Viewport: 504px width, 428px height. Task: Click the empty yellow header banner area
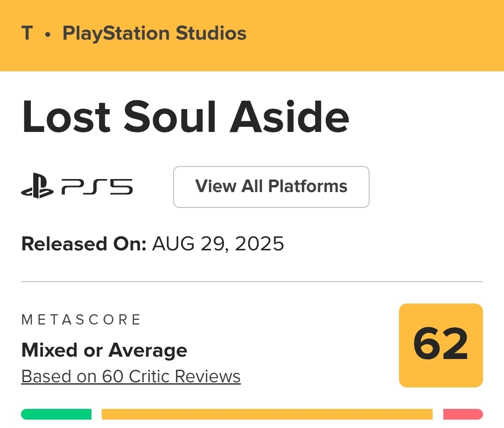[x=373, y=35]
